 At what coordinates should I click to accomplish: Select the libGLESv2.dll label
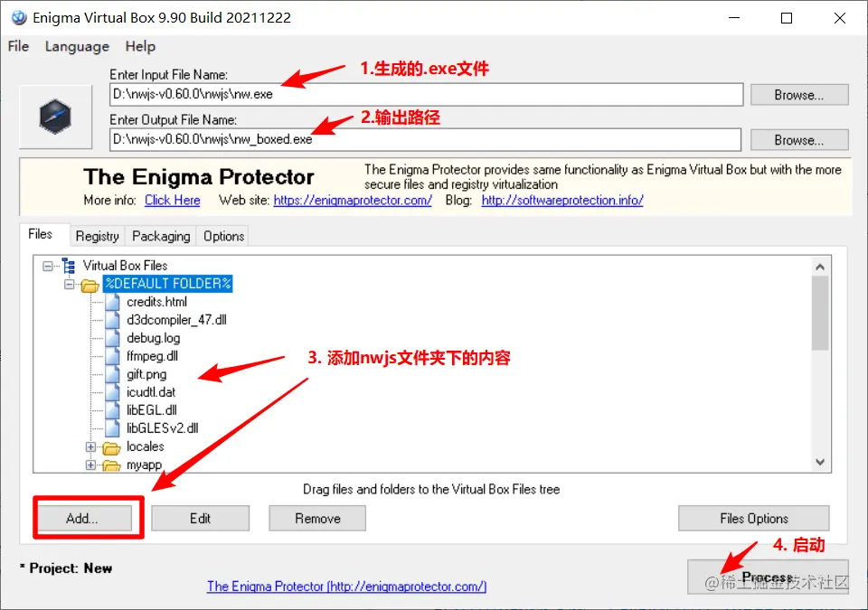pyautogui.click(x=162, y=428)
